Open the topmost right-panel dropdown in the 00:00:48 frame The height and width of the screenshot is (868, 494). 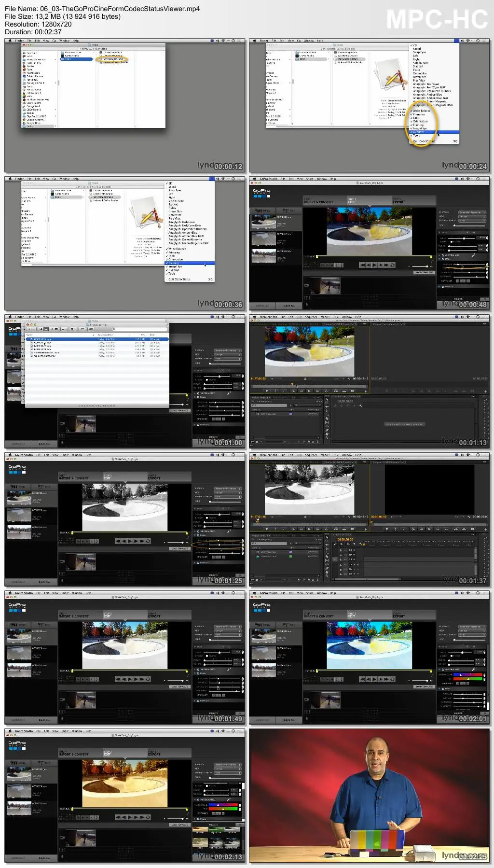[472, 212]
